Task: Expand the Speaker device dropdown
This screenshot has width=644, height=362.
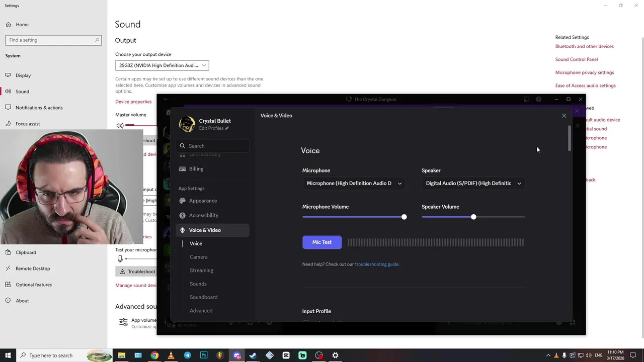Action: [x=473, y=184]
